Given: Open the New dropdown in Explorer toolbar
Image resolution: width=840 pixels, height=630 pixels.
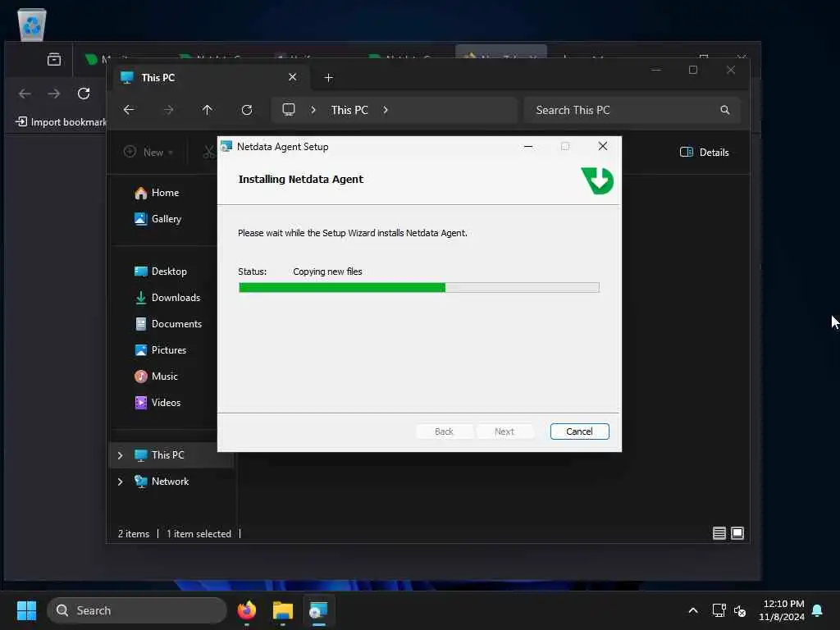Looking at the screenshot, I should 148,152.
